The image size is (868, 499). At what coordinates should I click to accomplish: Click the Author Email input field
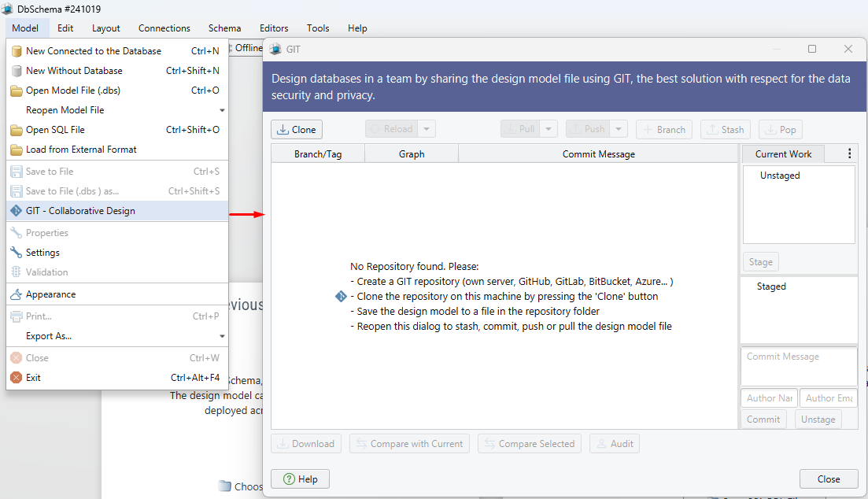click(x=829, y=398)
